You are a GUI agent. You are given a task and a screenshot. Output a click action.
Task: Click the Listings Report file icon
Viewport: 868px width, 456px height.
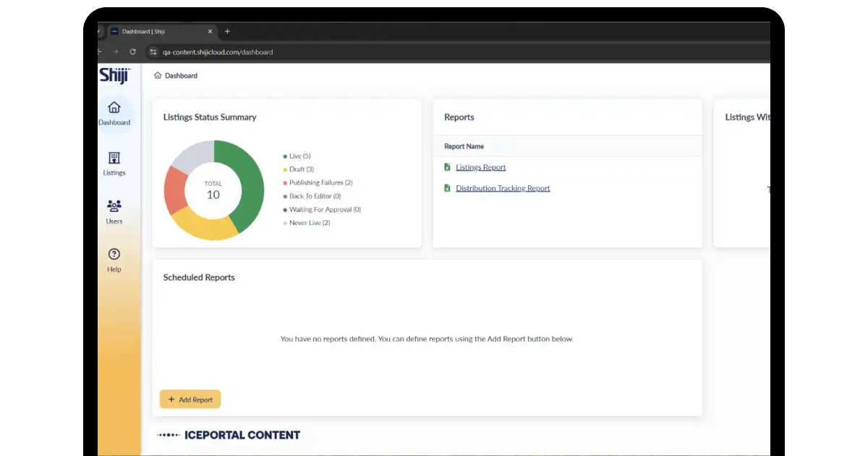click(447, 167)
